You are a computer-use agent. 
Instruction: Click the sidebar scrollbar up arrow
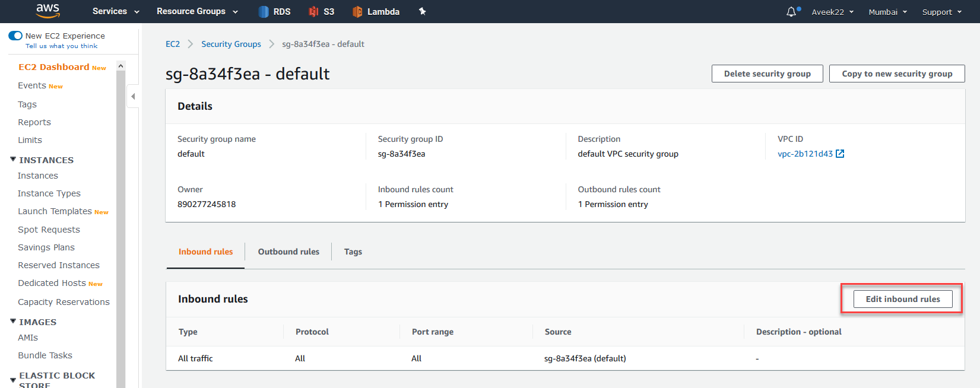coord(121,66)
